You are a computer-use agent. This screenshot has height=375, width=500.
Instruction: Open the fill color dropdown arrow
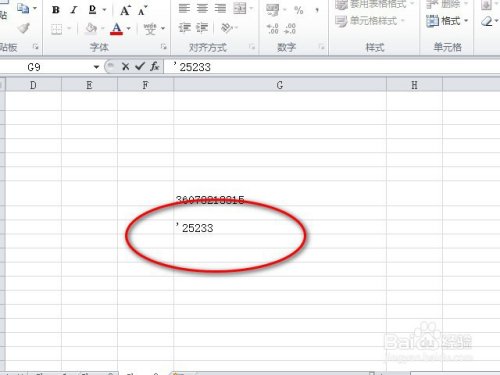coord(102,28)
